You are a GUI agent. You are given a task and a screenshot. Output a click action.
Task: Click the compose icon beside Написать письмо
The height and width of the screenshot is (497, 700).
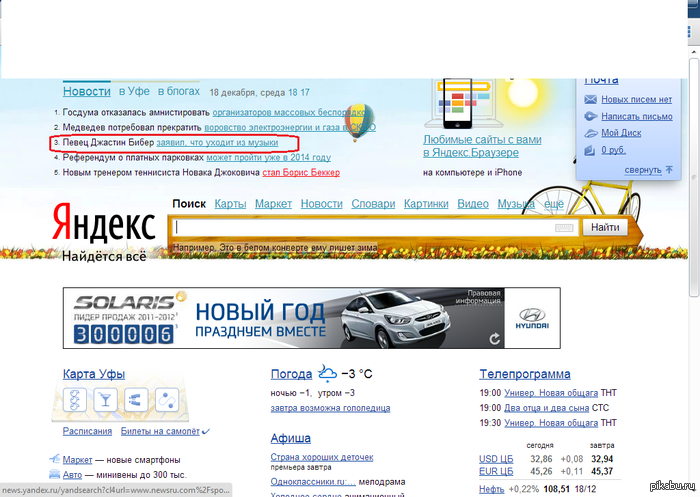(591, 116)
